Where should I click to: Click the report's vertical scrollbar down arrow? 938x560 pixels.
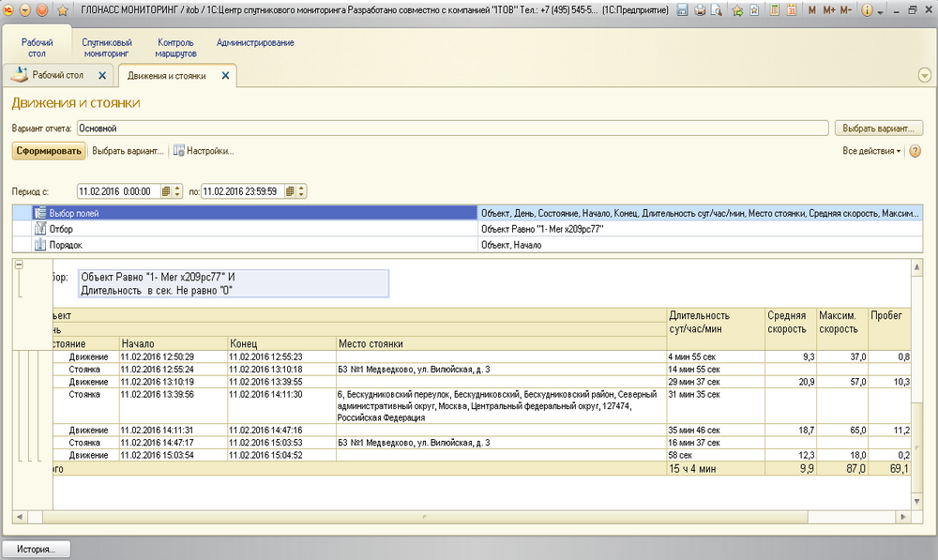click(916, 501)
